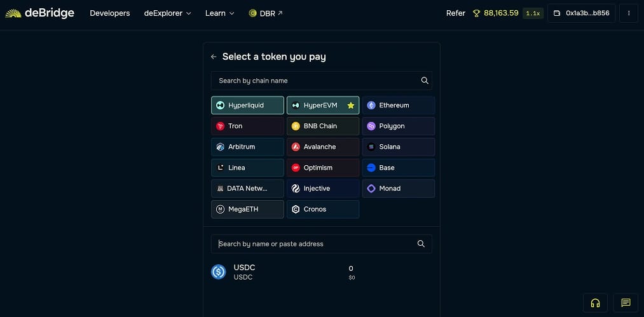Screen dimensions: 644x317
Task: Select the Avalanche chain
Action: click(x=323, y=147)
